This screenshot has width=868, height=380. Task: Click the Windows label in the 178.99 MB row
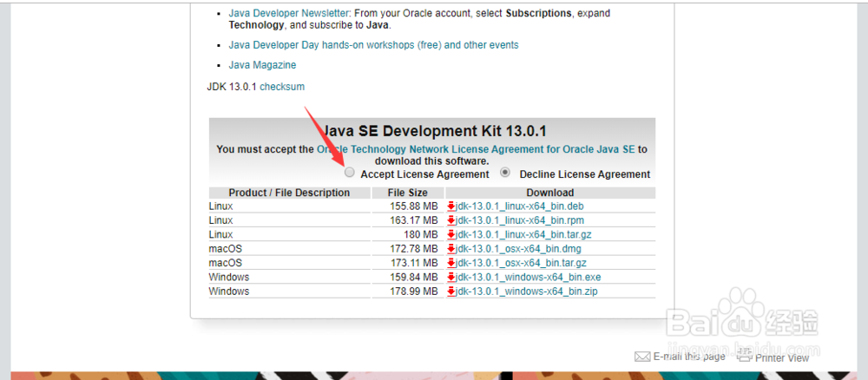pos(229,292)
